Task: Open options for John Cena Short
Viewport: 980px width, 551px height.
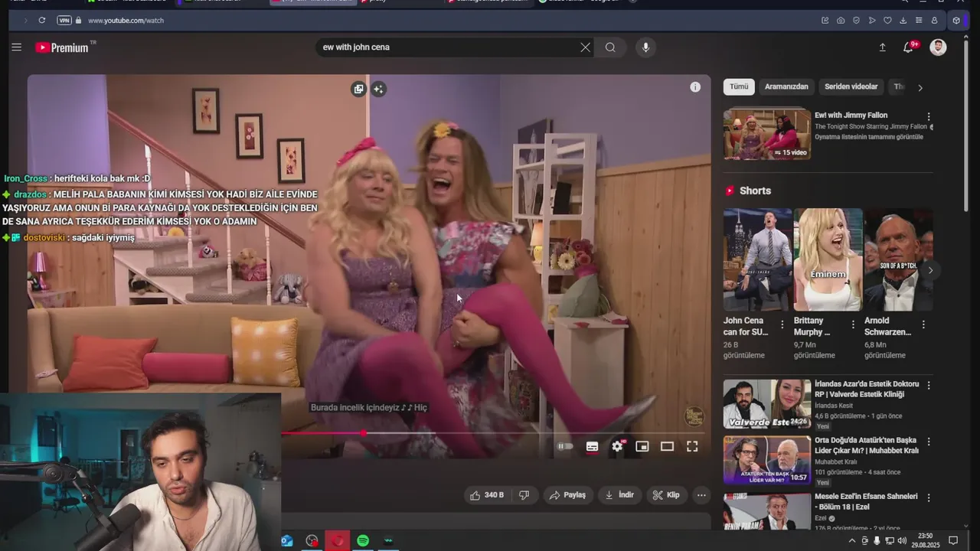Action: (782, 324)
